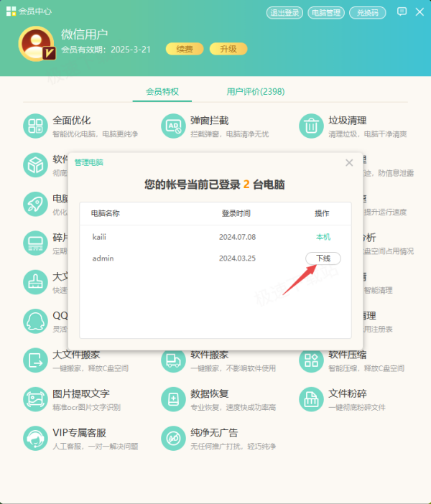The height and width of the screenshot is (504, 431).
Task: Select the 垃圾清理 trash can icon
Action: coord(311,126)
